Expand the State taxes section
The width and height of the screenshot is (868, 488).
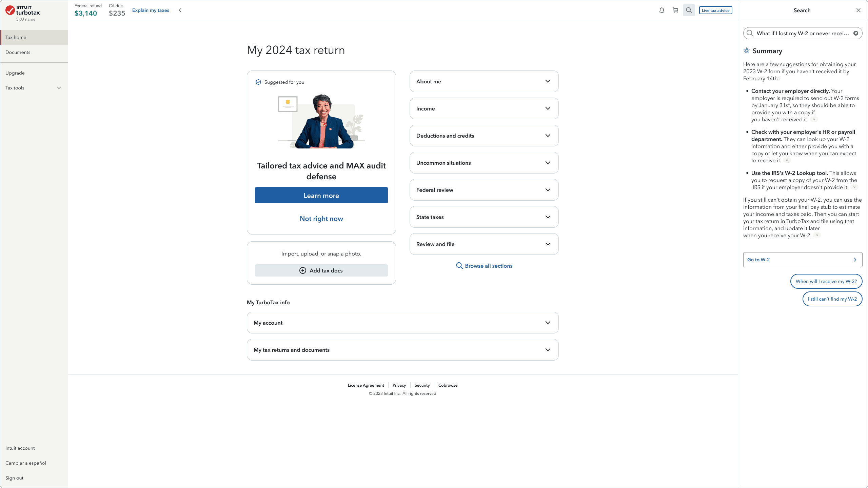coord(484,217)
